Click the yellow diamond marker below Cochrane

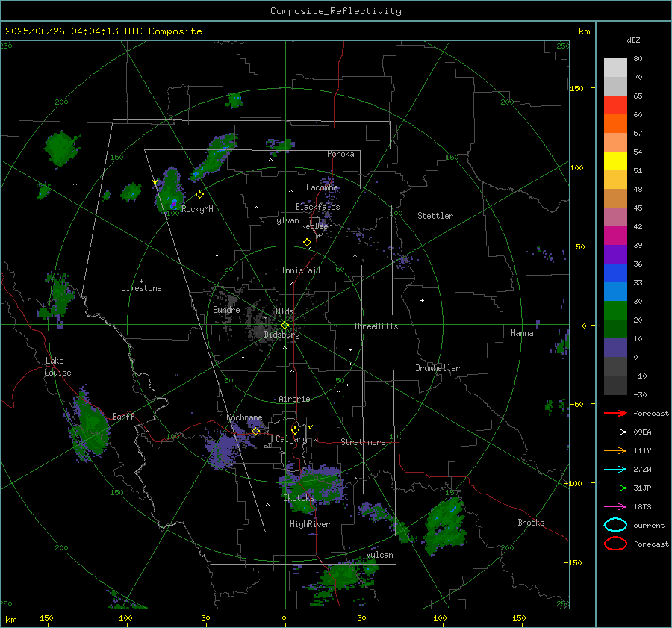pyautogui.click(x=256, y=432)
